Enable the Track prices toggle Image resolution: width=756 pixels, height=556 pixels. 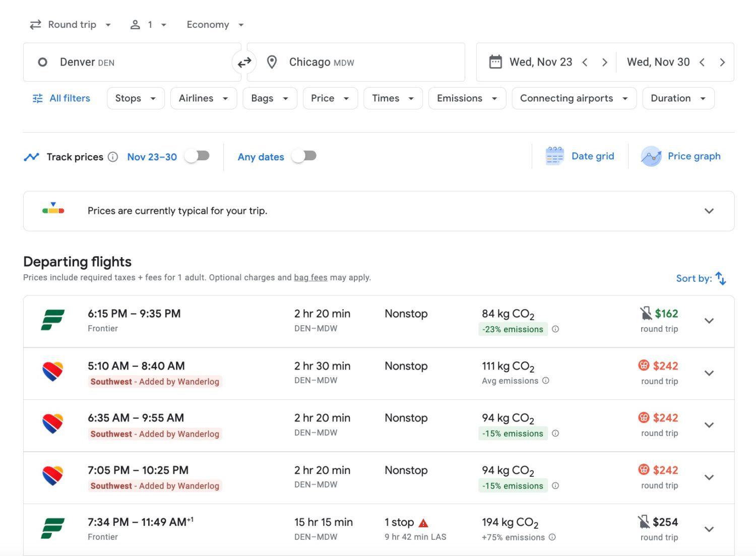point(197,156)
